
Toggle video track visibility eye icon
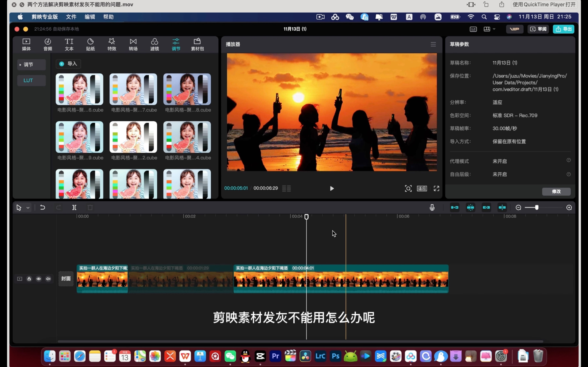[x=39, y=279]
